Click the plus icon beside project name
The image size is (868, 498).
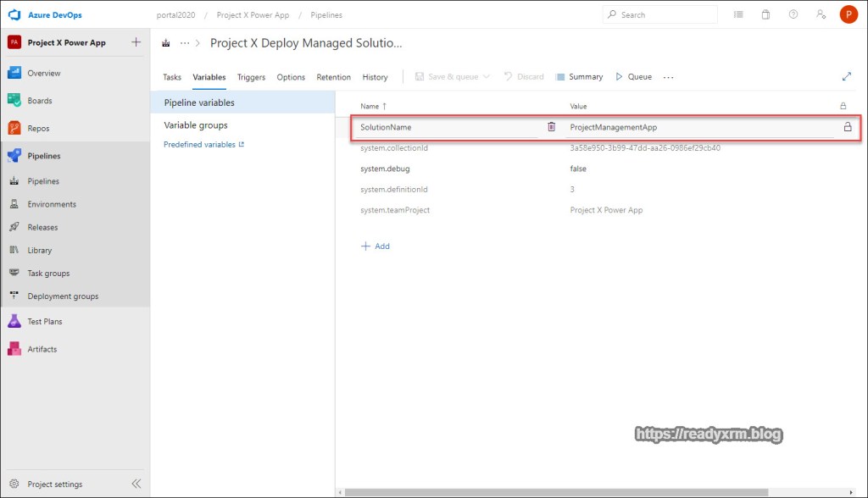pos(136,42)
